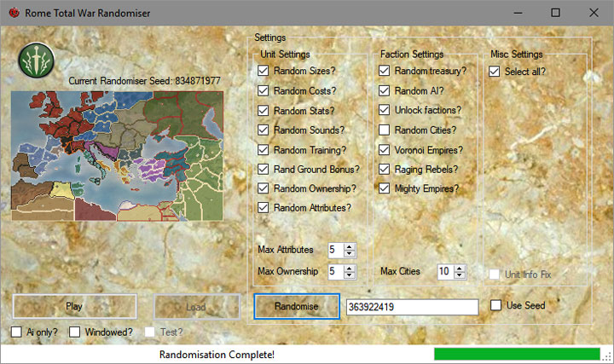Click the Max Ownership label
Image resolution: width=614 pixels, height=364 pixels.
pos(288,271)
